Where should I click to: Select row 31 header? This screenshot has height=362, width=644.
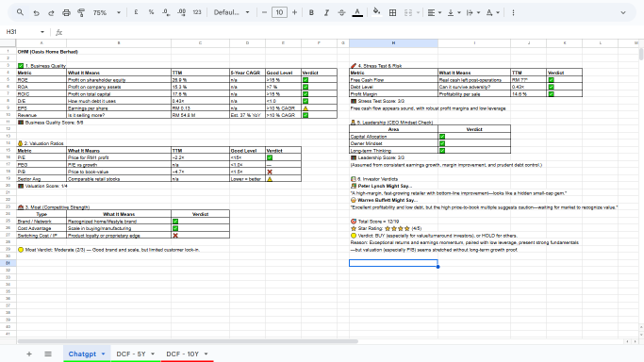tap(8, 263)
